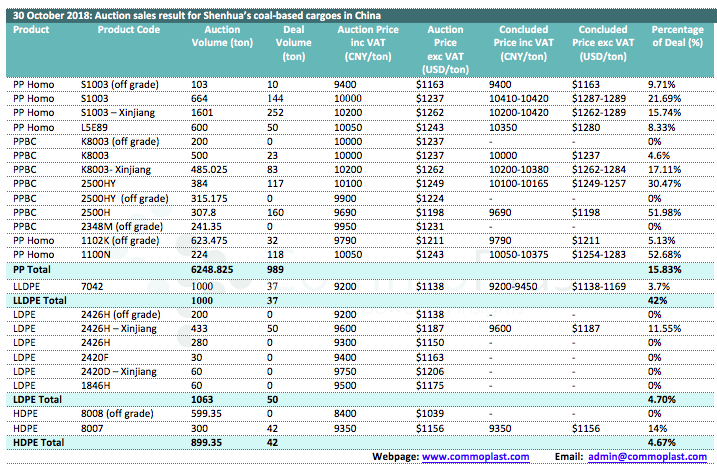Select the LDPE Total row label
This screenshot has height=471, width=717.
tap(40, 398)
